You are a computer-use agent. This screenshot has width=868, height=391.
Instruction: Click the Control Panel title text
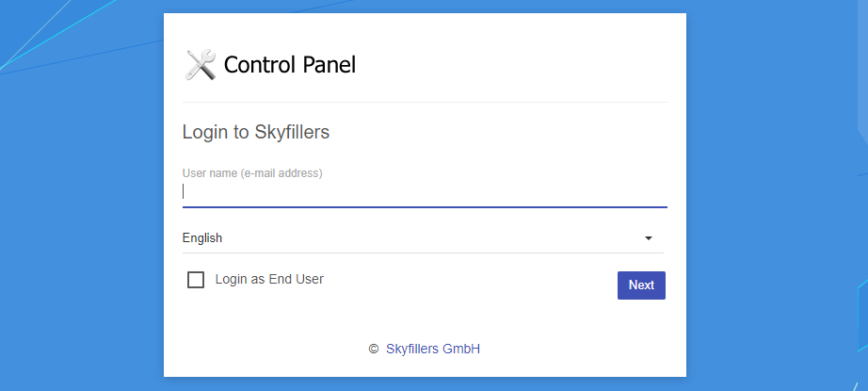click(x=290, y=65)
